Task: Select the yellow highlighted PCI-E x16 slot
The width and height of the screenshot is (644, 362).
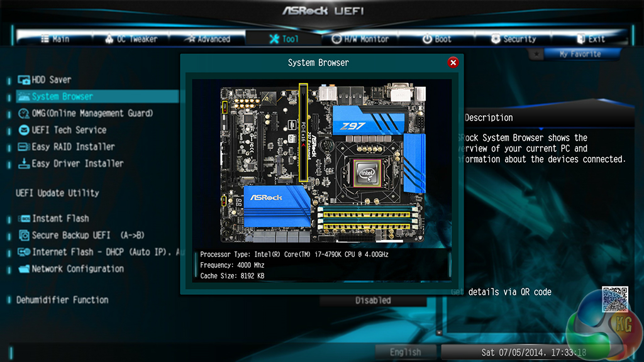Action: [303, 133]
